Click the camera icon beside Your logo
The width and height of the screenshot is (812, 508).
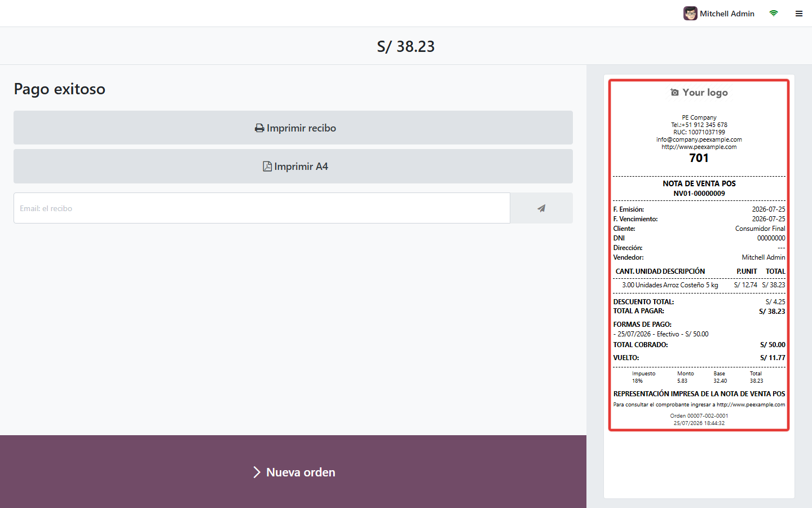pos(674,93)
